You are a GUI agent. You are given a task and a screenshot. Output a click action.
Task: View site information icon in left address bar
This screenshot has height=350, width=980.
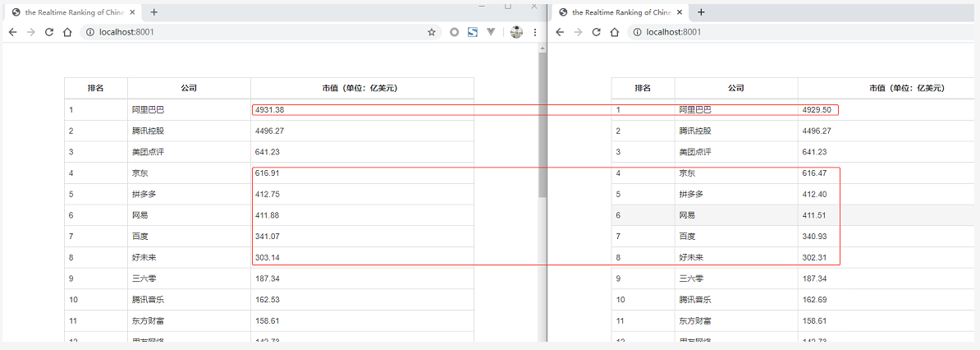(x=90, y=32)
